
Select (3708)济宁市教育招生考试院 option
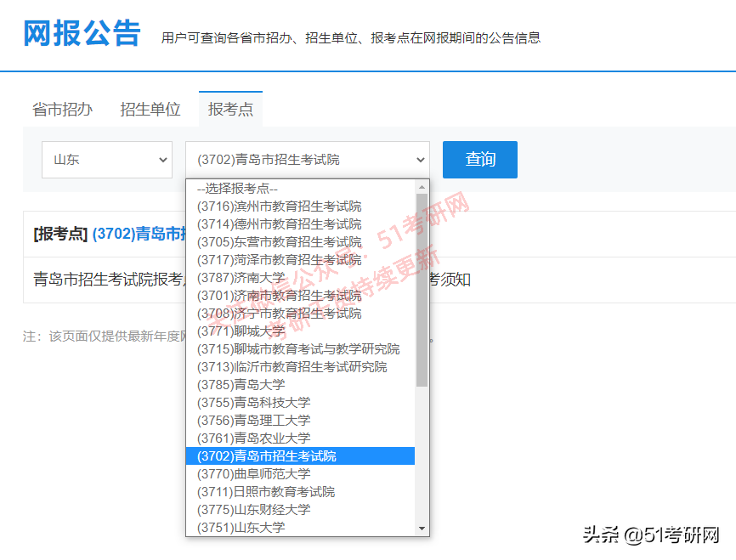300,314
